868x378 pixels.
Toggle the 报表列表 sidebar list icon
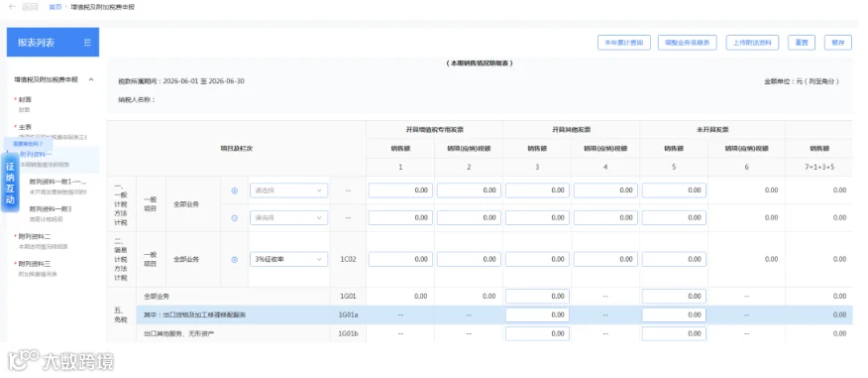pyautogui.click(x=87, y=43)
